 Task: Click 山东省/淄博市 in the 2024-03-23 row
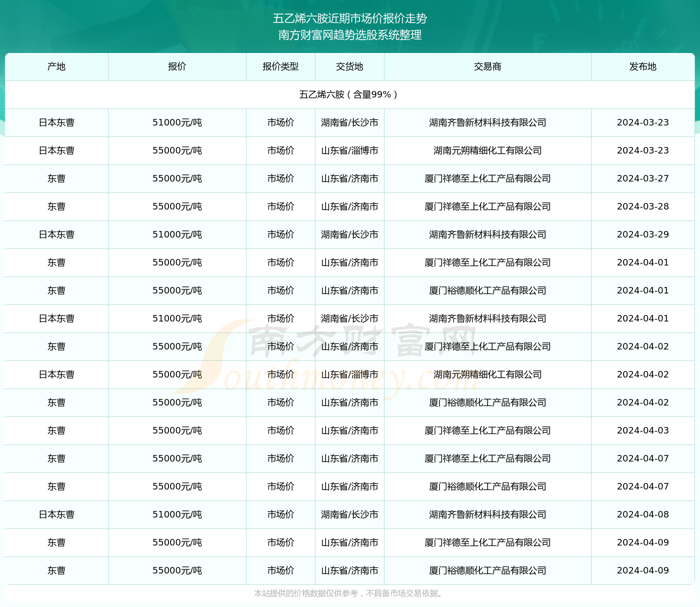pyautogui.click(x=349, y=150)
